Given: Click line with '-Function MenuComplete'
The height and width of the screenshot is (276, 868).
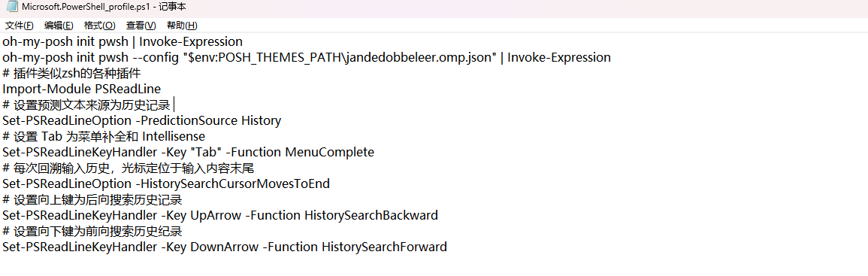Looking at the screenshot, I should click(x=188, y=152).
